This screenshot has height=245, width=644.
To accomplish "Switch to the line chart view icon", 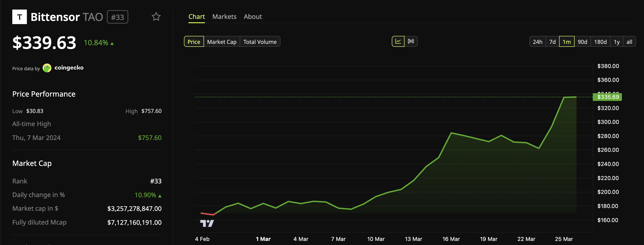I will point(398,41).
